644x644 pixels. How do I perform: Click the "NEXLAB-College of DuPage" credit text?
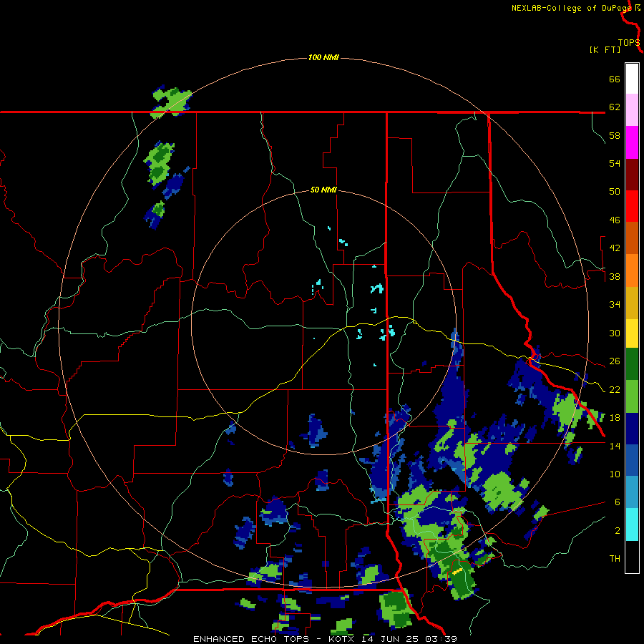point(571,8)
